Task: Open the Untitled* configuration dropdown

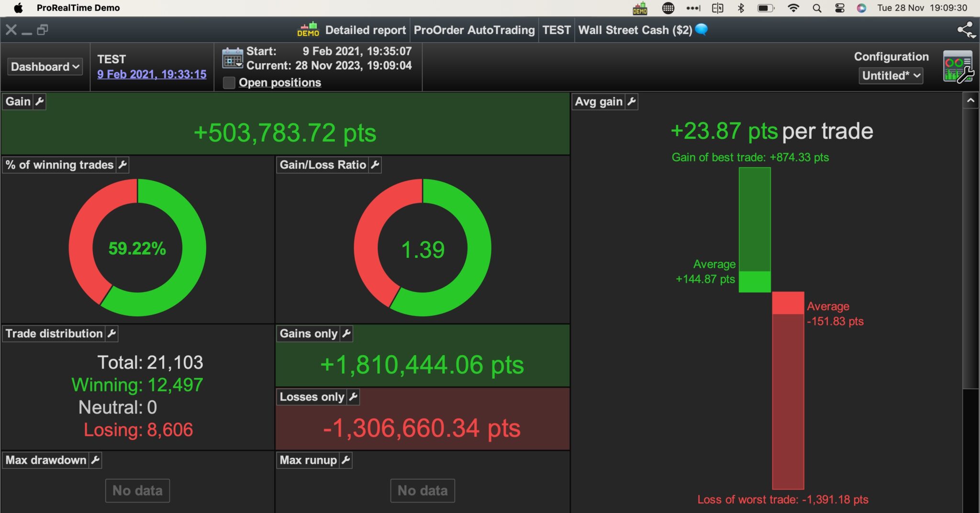Action: [891, 76]
